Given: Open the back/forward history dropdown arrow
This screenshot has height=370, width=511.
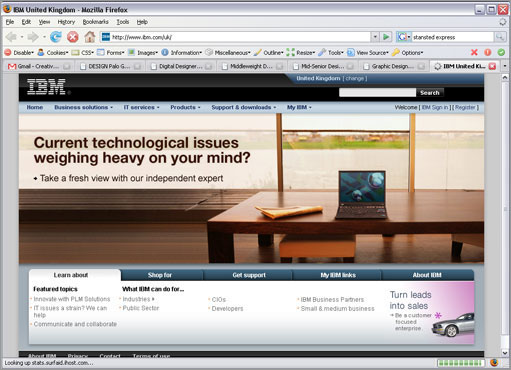Looking at the screenshot, I should click(x=44, y=37).
